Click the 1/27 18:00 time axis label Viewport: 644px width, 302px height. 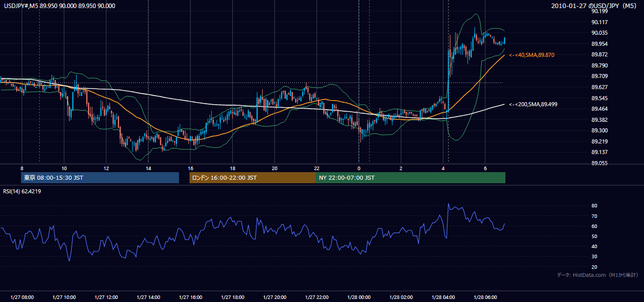point(232,297)
